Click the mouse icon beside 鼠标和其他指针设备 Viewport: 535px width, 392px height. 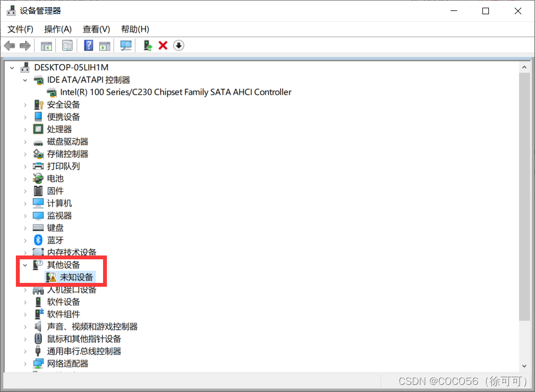tap(38, 339)
